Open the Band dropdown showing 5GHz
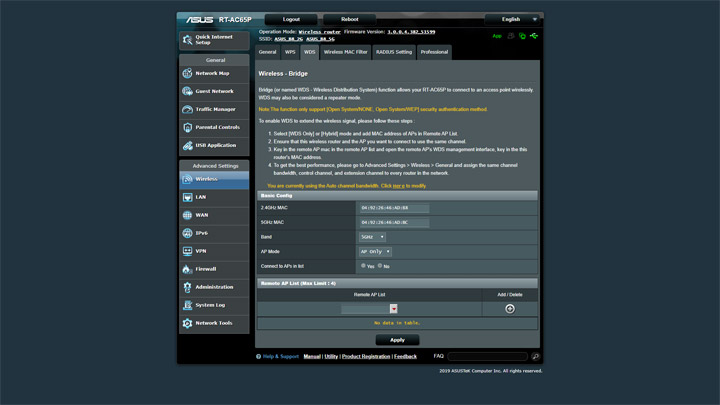 372,237
